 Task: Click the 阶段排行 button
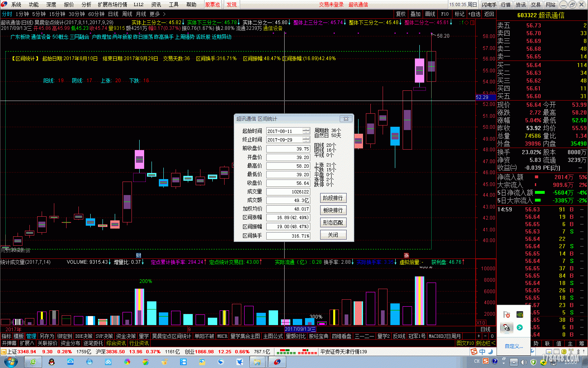pos(333,198)
